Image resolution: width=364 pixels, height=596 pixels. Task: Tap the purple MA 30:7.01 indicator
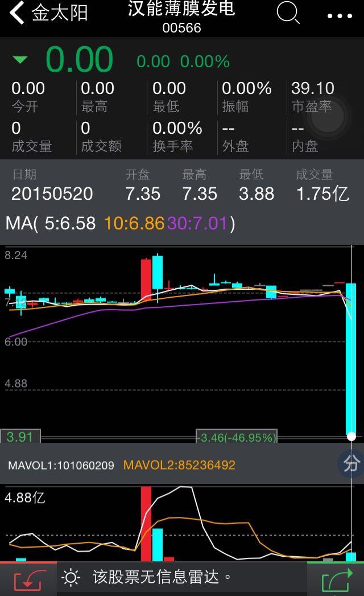click(197, 224)
